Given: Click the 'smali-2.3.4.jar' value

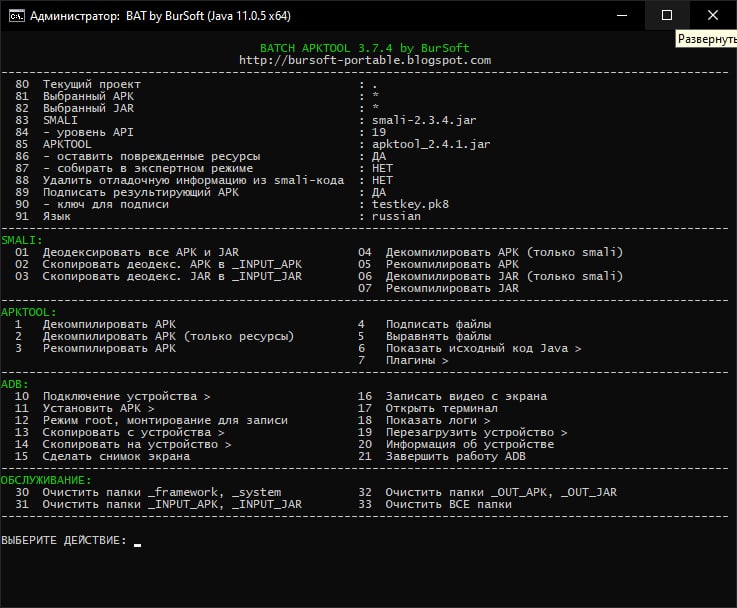Looking at the screenshot, I should tap(424, 120).
